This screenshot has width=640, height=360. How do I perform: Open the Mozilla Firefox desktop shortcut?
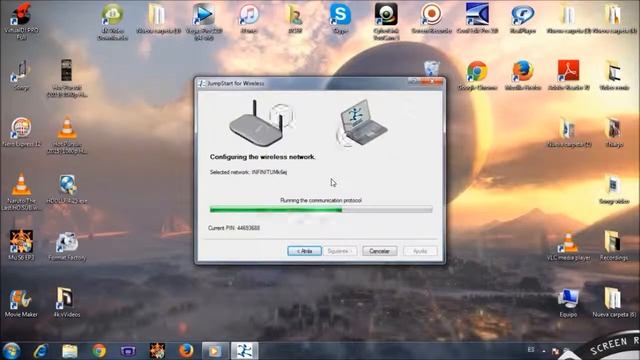tap(523, 76)
